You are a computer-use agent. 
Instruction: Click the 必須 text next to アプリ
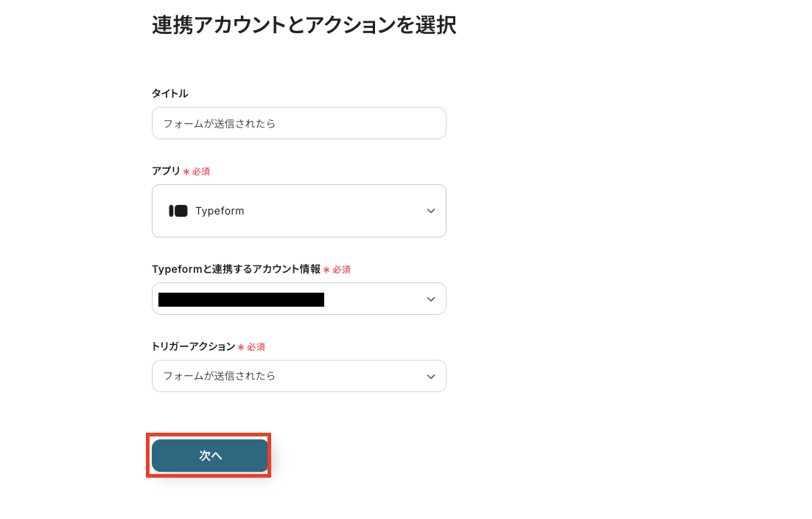point(201,172)
